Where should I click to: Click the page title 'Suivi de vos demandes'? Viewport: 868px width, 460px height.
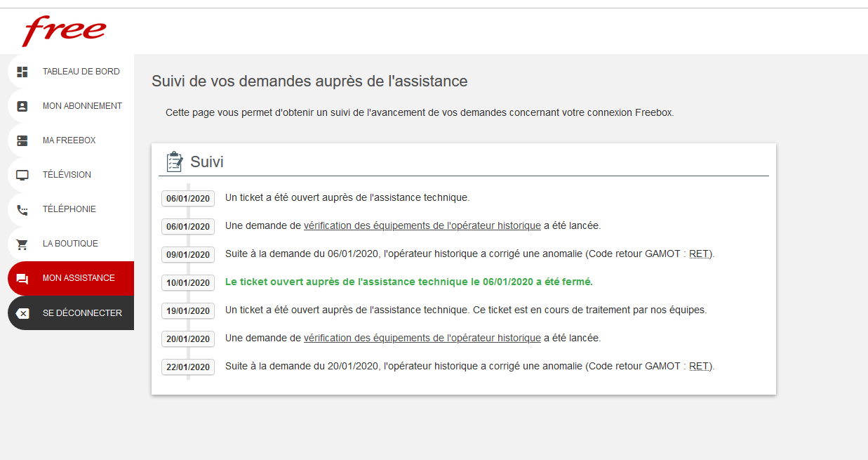click(x=309, y=81)
